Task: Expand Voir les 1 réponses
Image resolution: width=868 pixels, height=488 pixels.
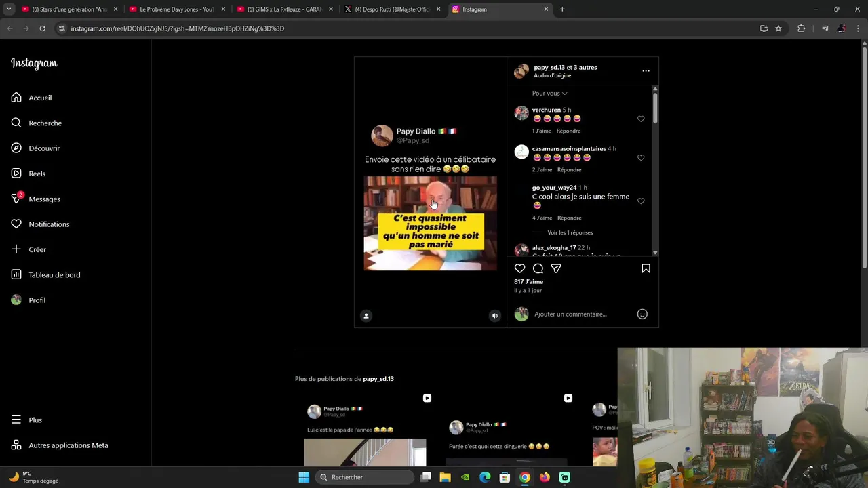Action: [570, 232]
